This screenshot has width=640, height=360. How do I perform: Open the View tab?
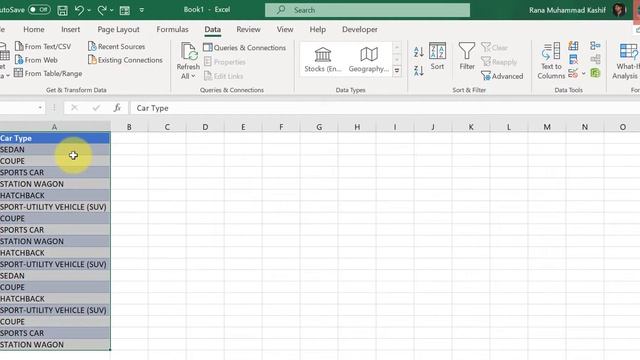click(x=285, y=29)
